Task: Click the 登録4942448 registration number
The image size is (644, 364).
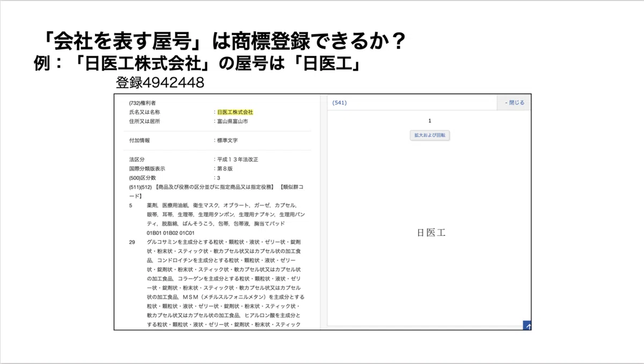Action: (160, 83)
